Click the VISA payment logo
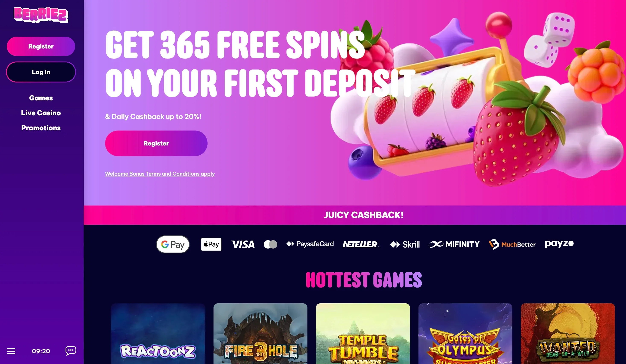Screen dimensions: 626x364 coord(243,245)
